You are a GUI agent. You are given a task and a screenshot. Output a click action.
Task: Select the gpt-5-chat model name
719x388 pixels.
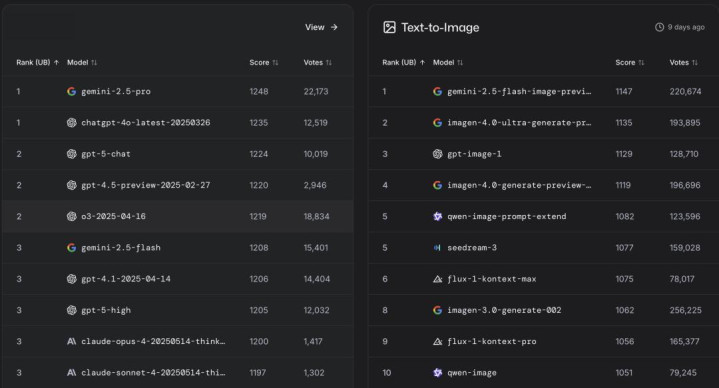105,154
